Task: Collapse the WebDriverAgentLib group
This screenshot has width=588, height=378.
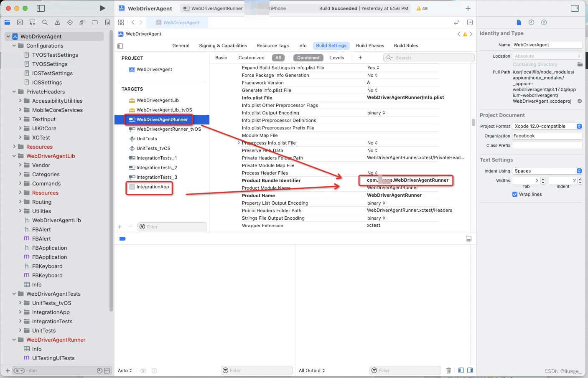Action: [14, 156]
